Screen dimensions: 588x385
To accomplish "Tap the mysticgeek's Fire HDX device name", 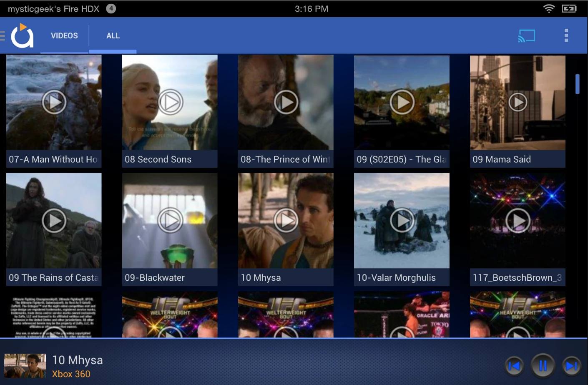I will pyautogui.click(x=53, y=9).
